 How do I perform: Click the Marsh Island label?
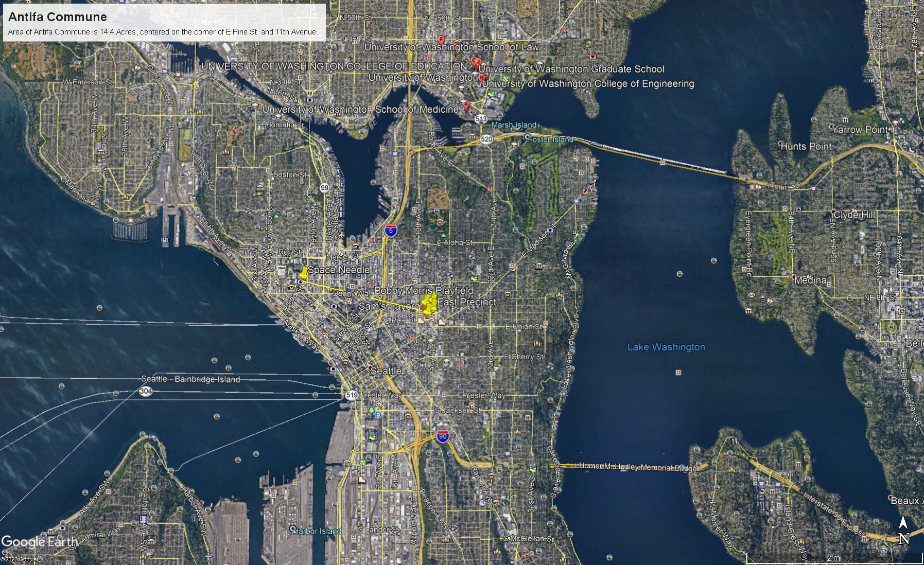pos(514,125)
